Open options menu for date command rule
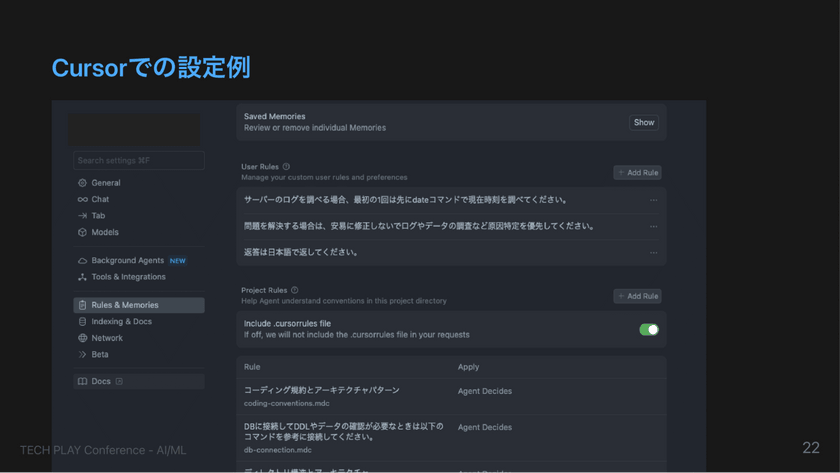Viewport: 840px width, 473px height. [654, 200]
